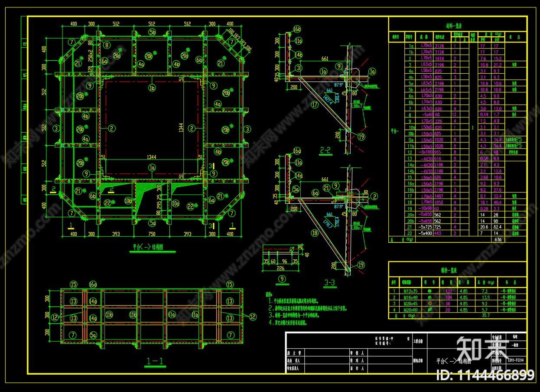Click length value "955" in material table

(x=438, y=152)
